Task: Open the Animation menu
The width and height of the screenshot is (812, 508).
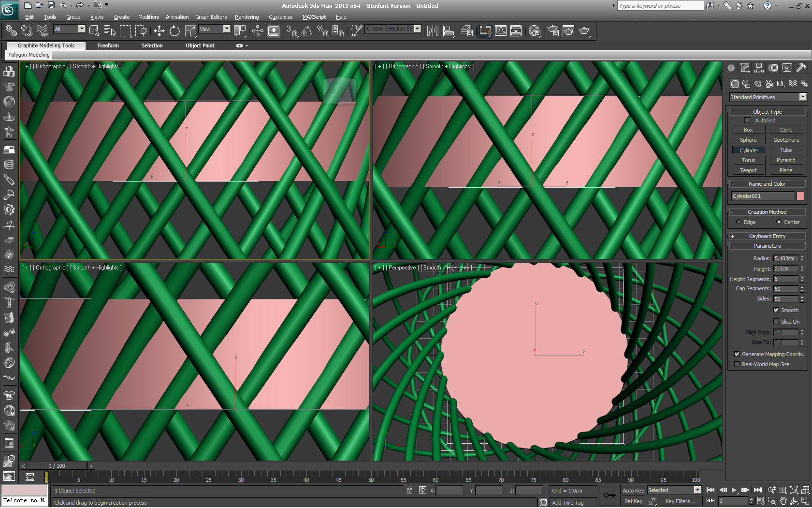Action: (x=177, y=17)
